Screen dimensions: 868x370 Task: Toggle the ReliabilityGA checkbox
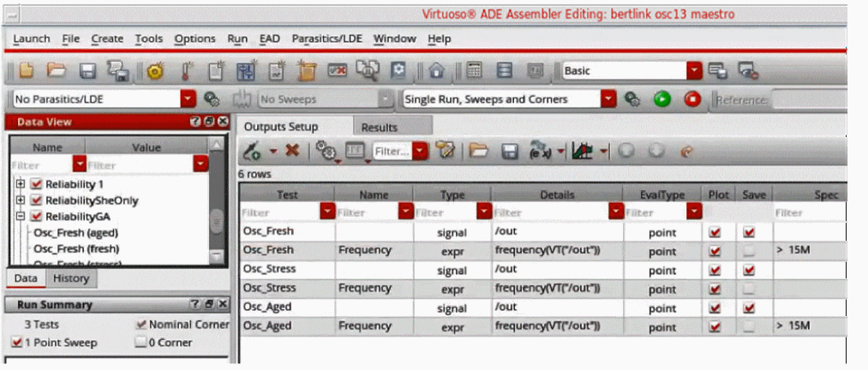(37, 217)
